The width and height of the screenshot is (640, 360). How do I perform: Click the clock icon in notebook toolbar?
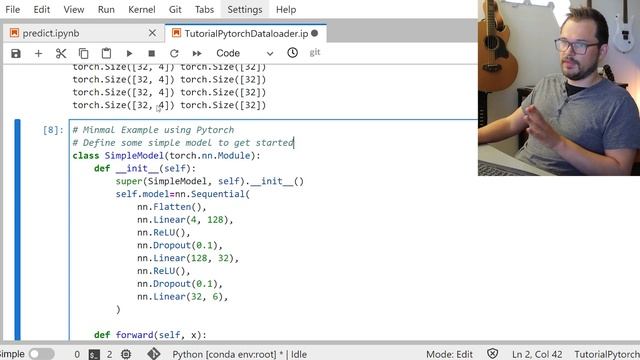pos(292,53)
